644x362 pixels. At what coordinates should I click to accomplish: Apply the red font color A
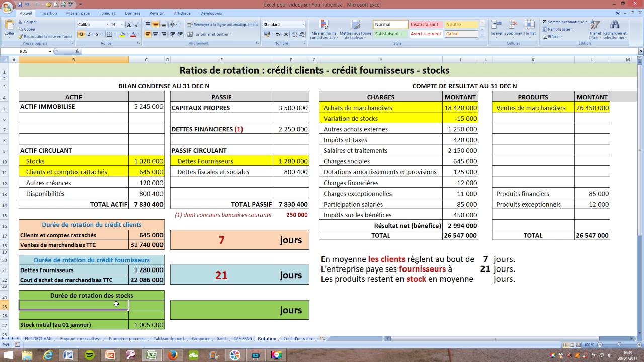[133, 34]
